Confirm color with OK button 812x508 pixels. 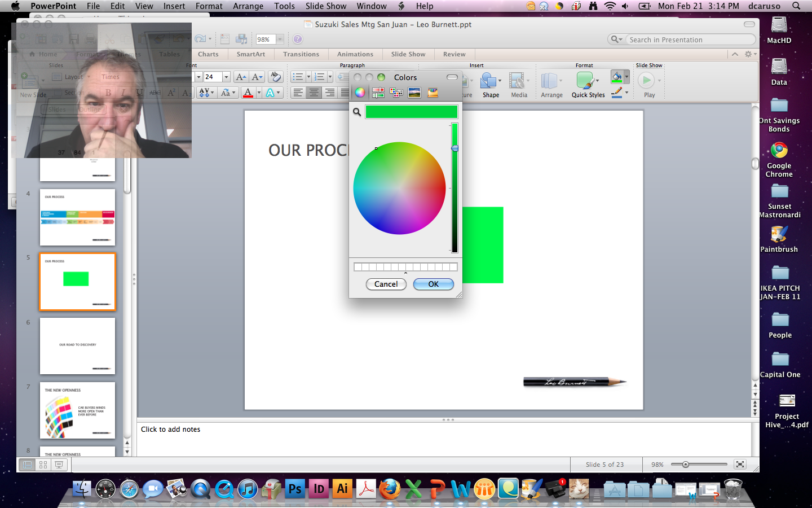pos(433,284)
